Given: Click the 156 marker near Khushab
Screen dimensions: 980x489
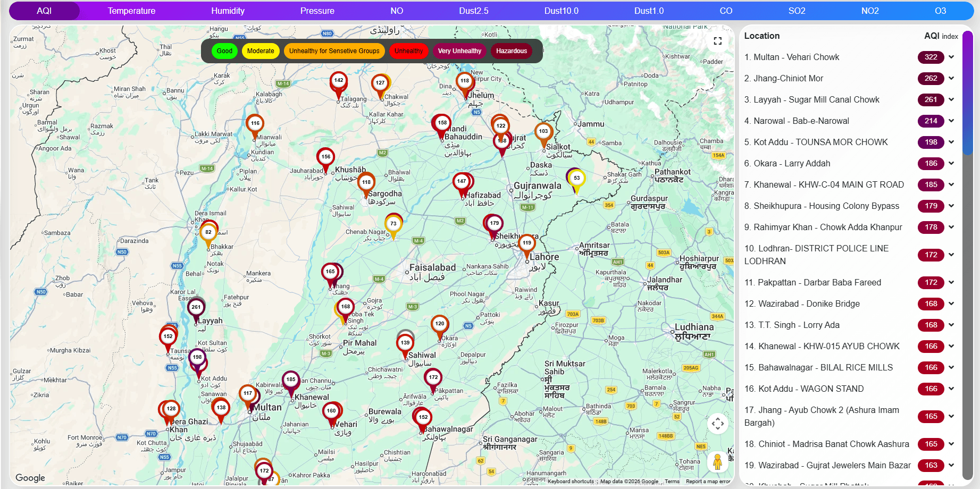Looking at the screenshot, I should coord(325,161).
